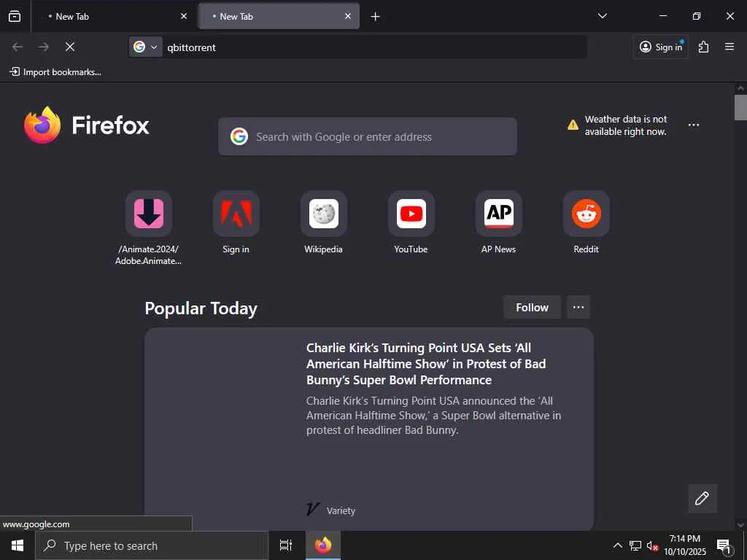The image size is (747, 560).
Task: Click the muted volume tray icon
Action: click(652, 545)
